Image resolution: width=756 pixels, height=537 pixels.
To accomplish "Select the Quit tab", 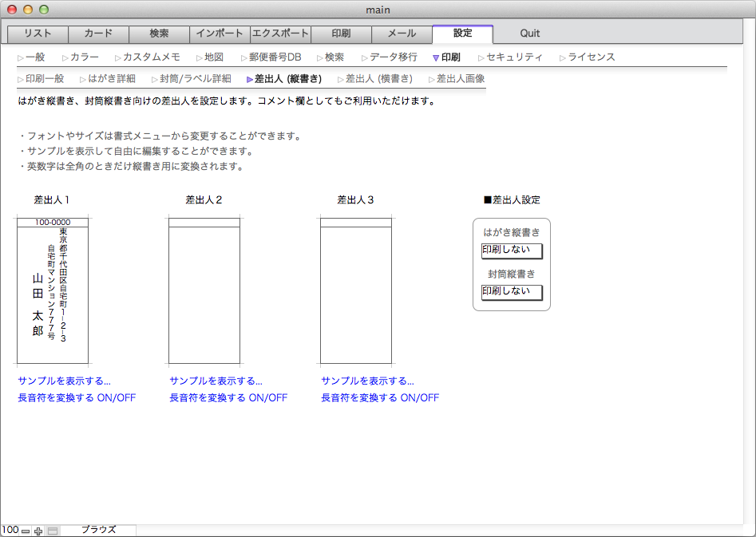I will (x=529, y=34).
